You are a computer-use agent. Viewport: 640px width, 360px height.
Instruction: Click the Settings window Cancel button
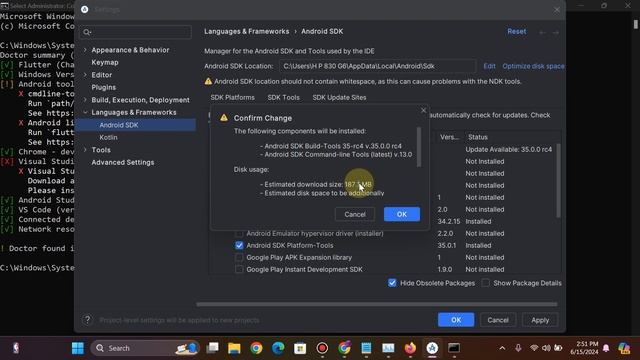click(498, 320)
